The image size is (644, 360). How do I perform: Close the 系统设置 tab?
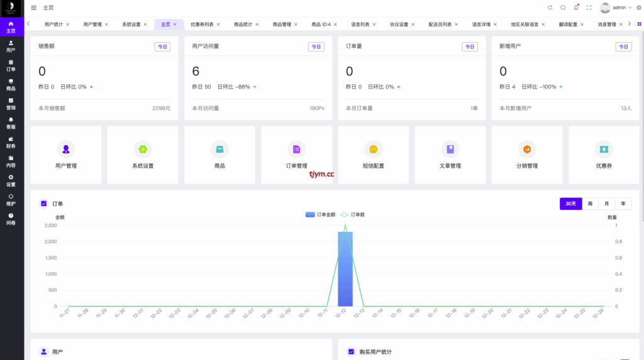point(145,25)
